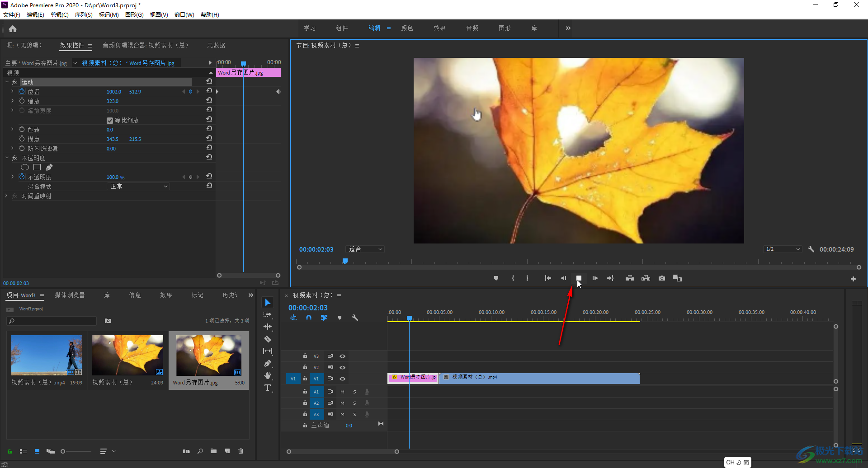
Task: Reset the 缩放 parameter
Action: (x=209, y=100)
